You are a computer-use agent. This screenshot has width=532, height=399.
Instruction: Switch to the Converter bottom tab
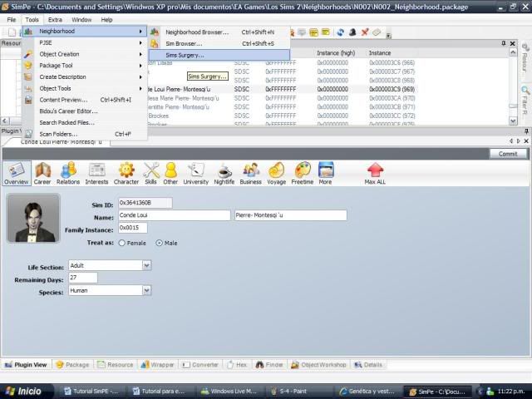200,365
